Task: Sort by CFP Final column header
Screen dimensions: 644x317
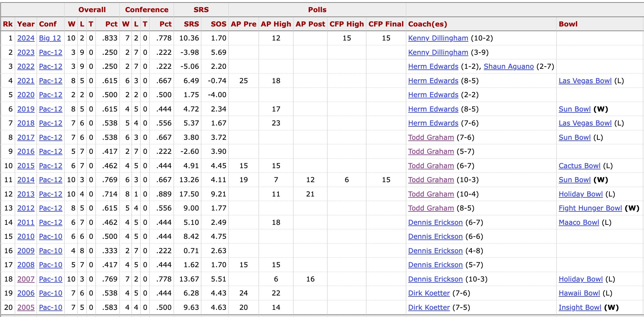Action: click(x=386, y=24)
